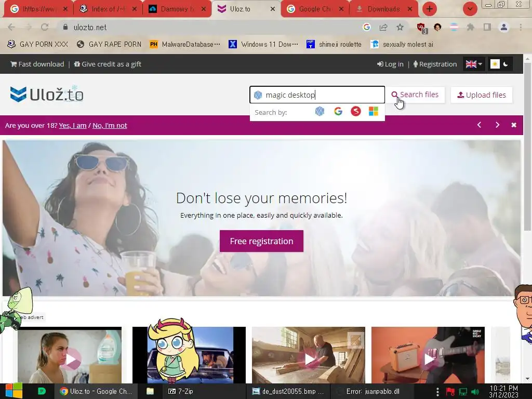Close the Uloz.to browser tab

click(x=272, y=9)
